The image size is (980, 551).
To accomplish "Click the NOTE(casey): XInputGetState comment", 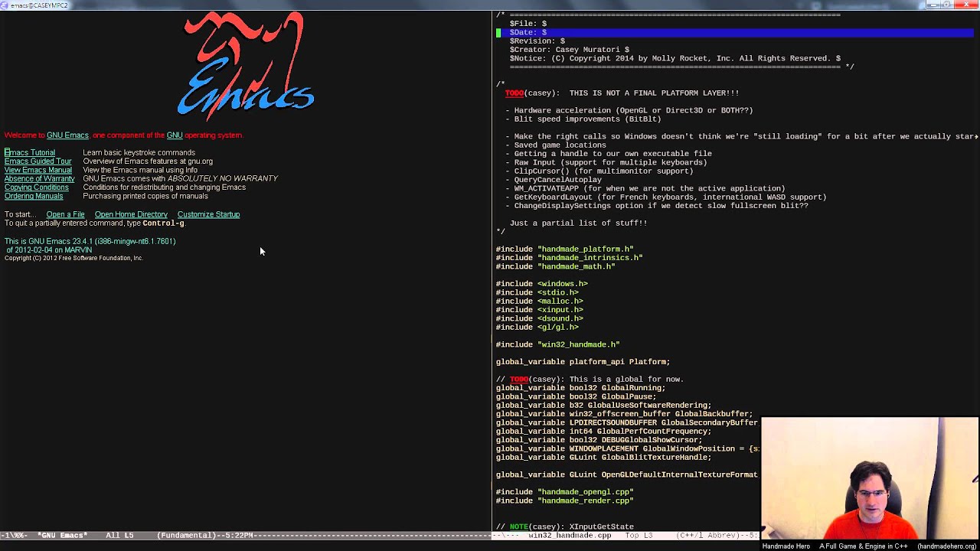I will (565, 527).
